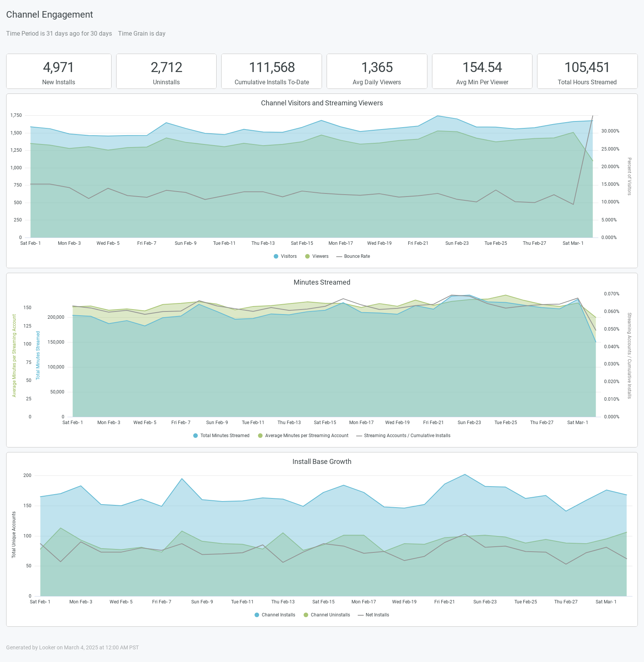Open the Avg Min Per Viewer tile
Screen dimensions: 644x662
tap(482, 71)
